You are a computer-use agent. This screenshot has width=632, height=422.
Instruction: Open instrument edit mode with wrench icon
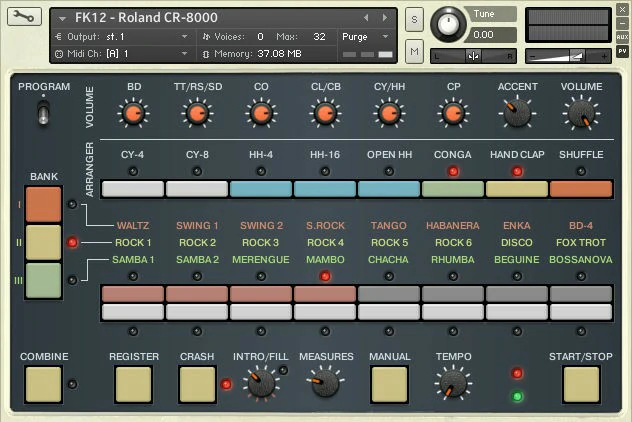pos(24,17)
